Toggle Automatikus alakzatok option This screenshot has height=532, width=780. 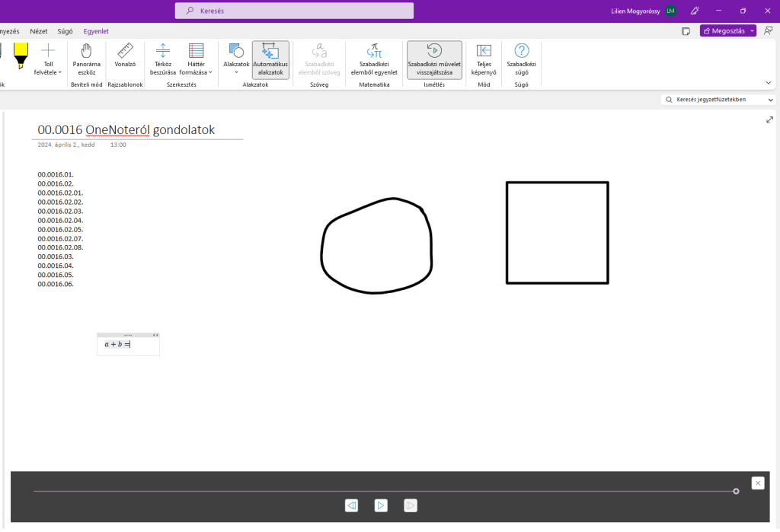pos(270,59)
